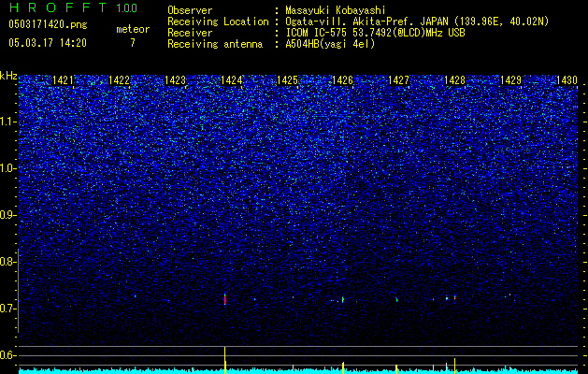This screenshot has width=588, height=374.
Task: Click the A504HB(yagi 4el) antenna text
Action: click(330, 44)
